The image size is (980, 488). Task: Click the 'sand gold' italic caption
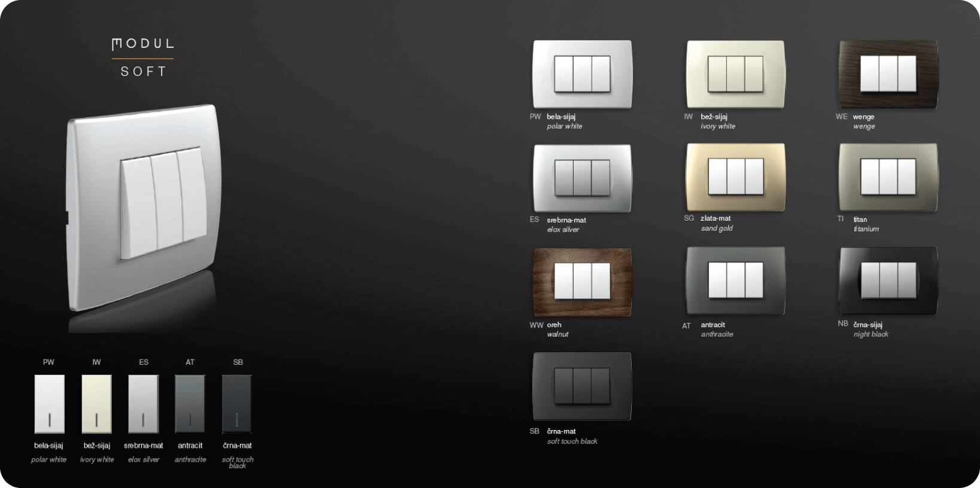click(x=717, y=228)
